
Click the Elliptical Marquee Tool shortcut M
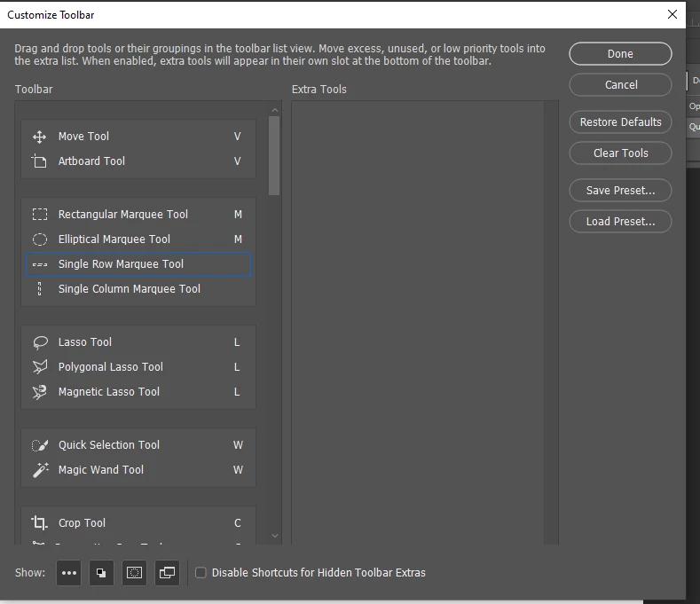click(238, 239)
